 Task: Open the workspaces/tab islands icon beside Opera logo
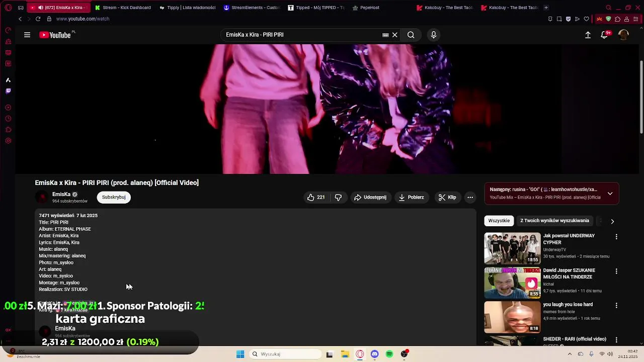[21, 8]
